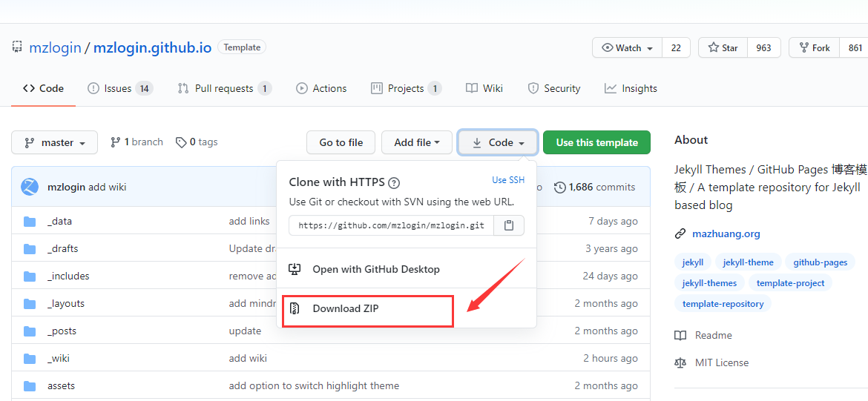Switch to Use SSH clone link
Viewport: 868px width, 401px height.
(508, 180)
